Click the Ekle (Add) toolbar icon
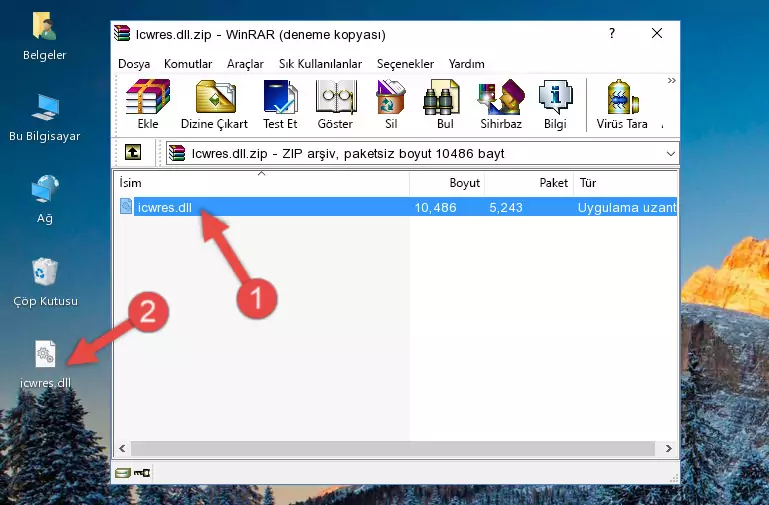This screenshot has width=769, height=505. [148, 104]
